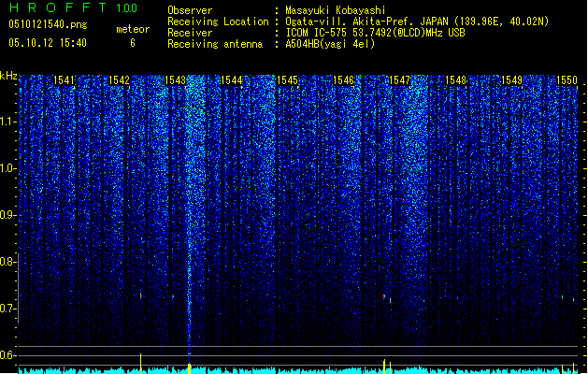Viewport: 588px width, 374px height.
Task: Click the "Receiving antenna" label
Action: [x=215, y=44]
